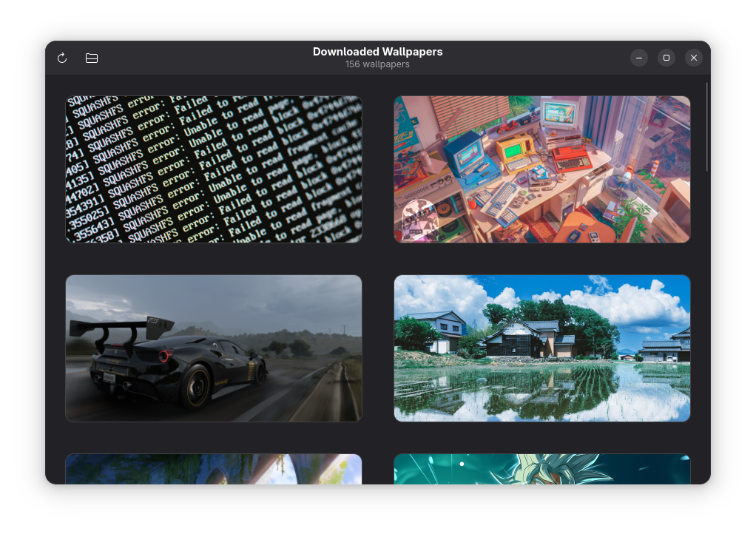This screenshot has width=756, height=534.
Task: Select the teal anime character wallpaper
Action: [x=542, y=469]
